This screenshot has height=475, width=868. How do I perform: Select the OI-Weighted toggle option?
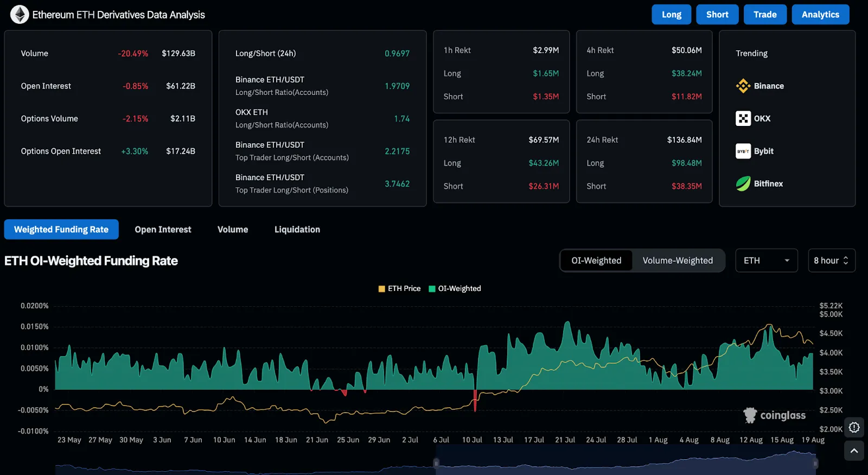pyautogui.click(x=596, y=261)
